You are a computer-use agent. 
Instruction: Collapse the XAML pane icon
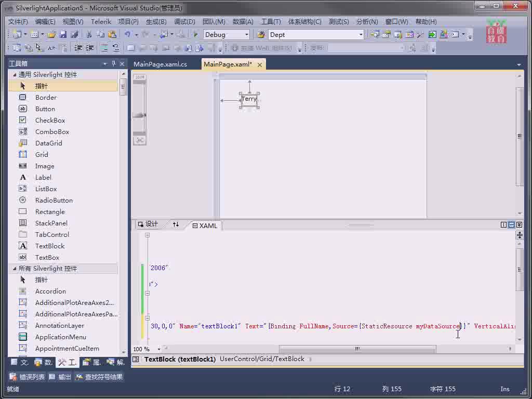click(x=519, y=224)
